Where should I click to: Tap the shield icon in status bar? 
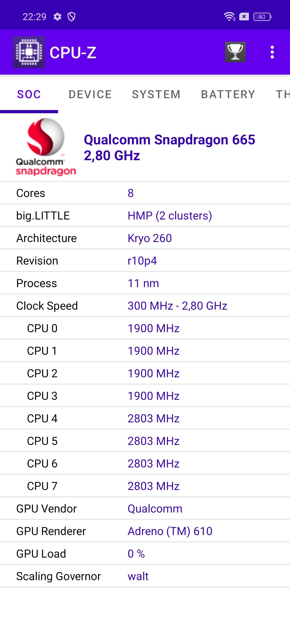[x=71, y=17]
